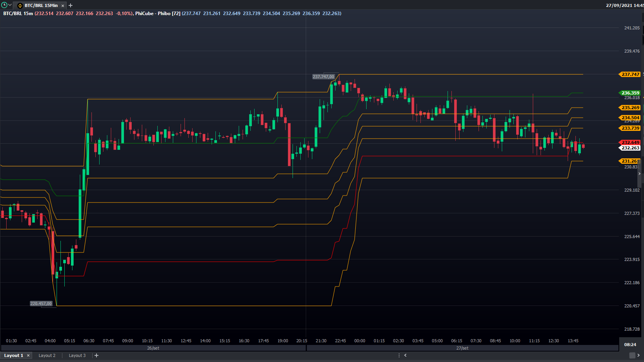Image resolution: width=644 pixels, height=362 pixels.
Task: Click the Binance logo on chart tab
Action: pyautogui.click(x=20, y=5)
